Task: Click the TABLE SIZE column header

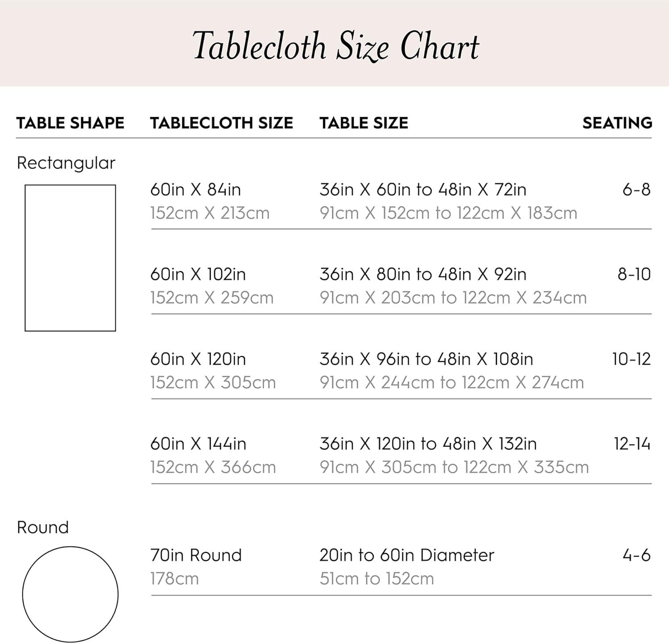Action: pos(363,123)
